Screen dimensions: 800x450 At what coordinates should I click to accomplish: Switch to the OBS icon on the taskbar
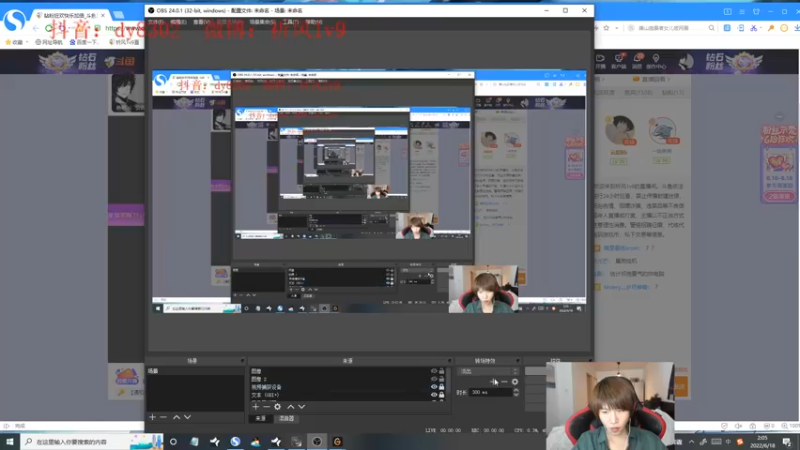tap(317, 441)
